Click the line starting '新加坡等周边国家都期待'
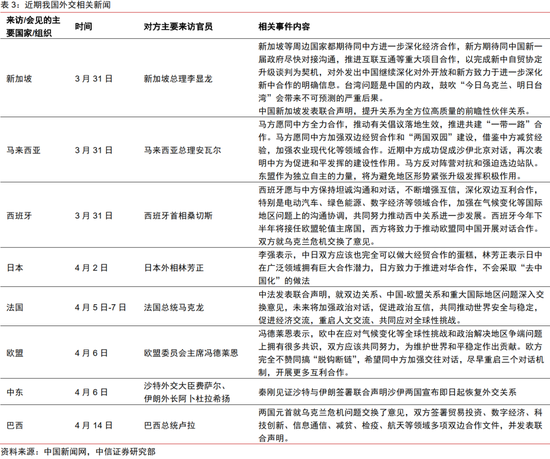The width and height of the screenshot is (550, 459). (x=400, y=46)
